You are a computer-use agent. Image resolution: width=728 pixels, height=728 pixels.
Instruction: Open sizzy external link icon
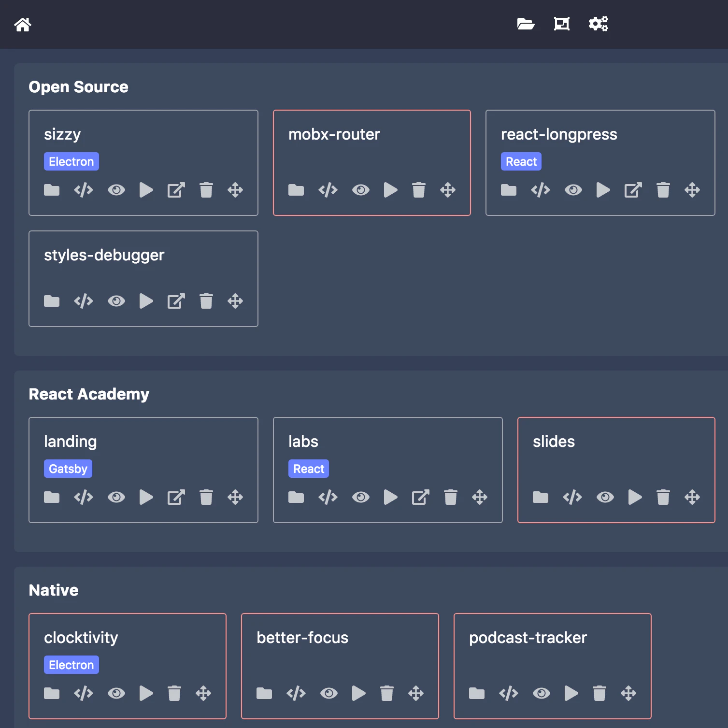point(176,190)
